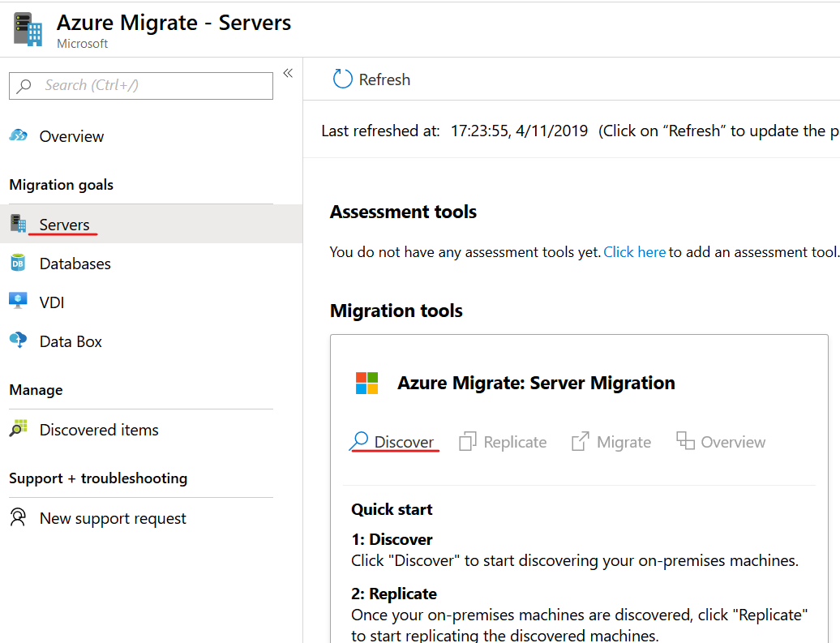Click Overview in the Server Migration card
Image resolution: width=840 pixels, height=643 pixels.
tap(734, 442)
